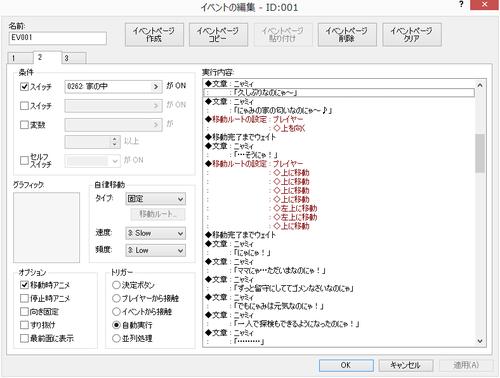Select the line 「………」
The width and height of the screenshot is (500, 378).
tap(339, 341)
